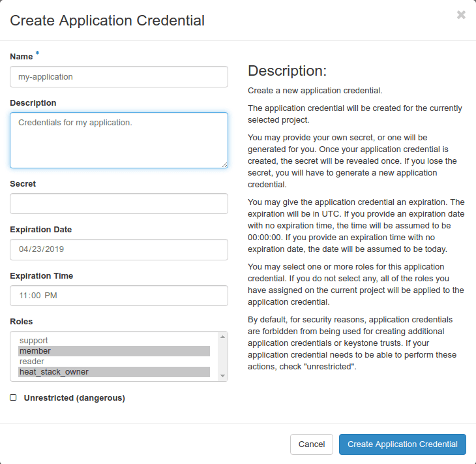Click the Secret input field
The width and height of the screenshot is (476, 464).
point(119,204)
